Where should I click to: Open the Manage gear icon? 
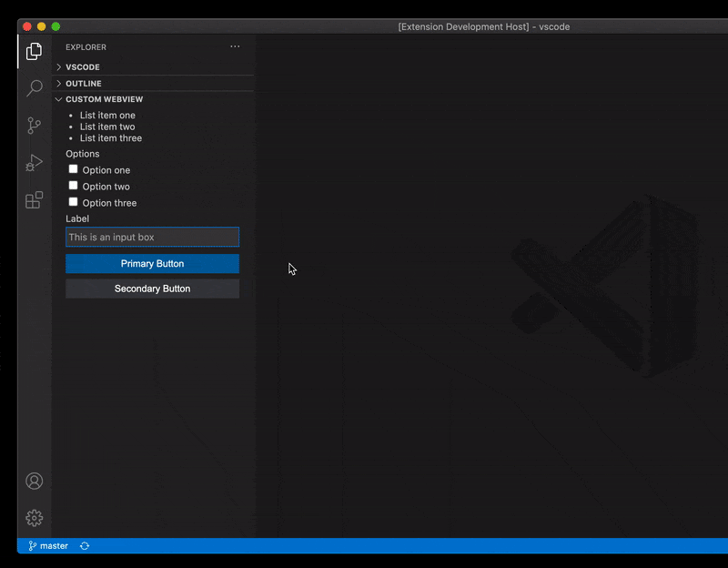tap(34, 517)
